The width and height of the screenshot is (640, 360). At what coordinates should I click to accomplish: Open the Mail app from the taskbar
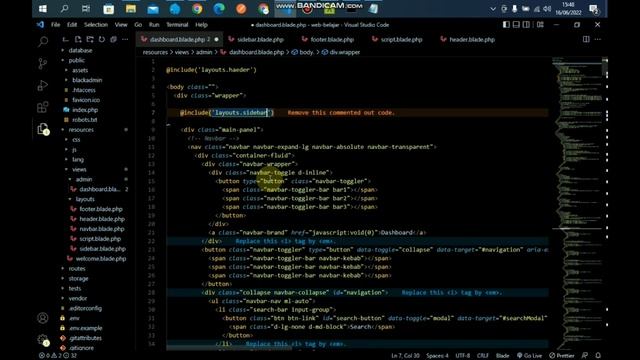tap(153, 9)
